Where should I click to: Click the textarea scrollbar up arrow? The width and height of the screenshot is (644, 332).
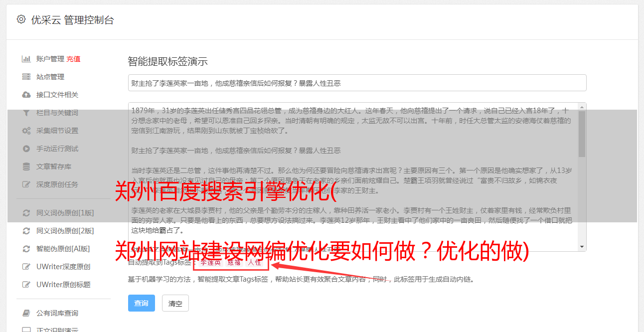(582, 107)
